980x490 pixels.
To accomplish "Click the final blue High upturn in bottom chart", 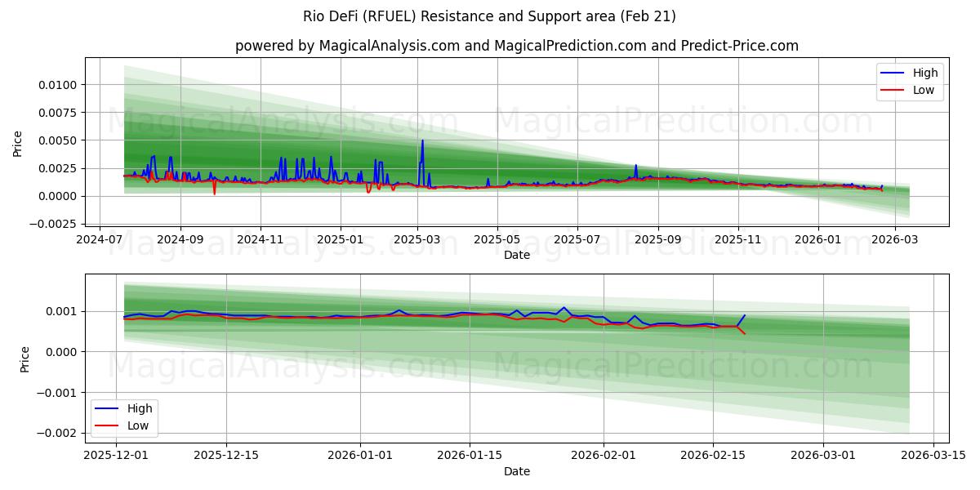I will point(741,320).
